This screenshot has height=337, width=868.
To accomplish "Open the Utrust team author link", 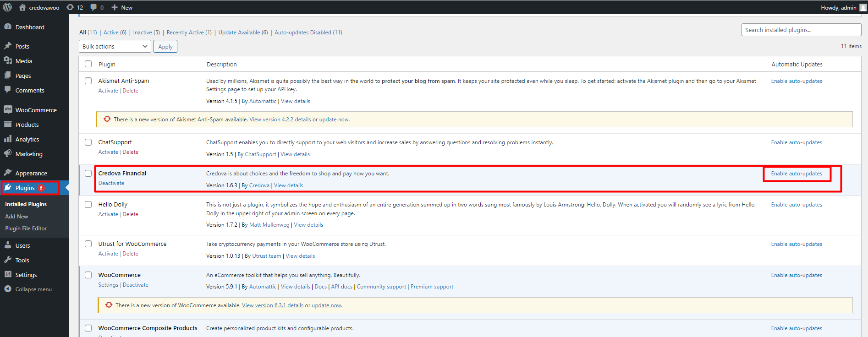I will 267,256.
